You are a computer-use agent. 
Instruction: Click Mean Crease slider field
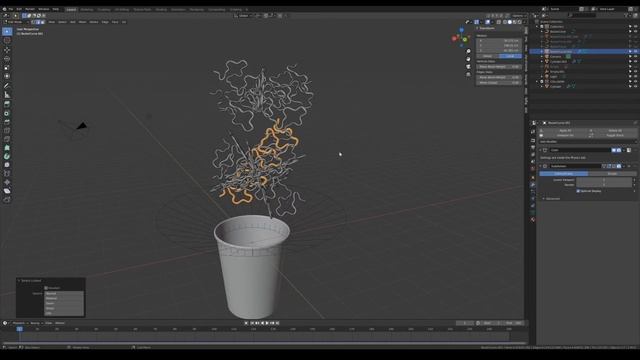[499, 82]
